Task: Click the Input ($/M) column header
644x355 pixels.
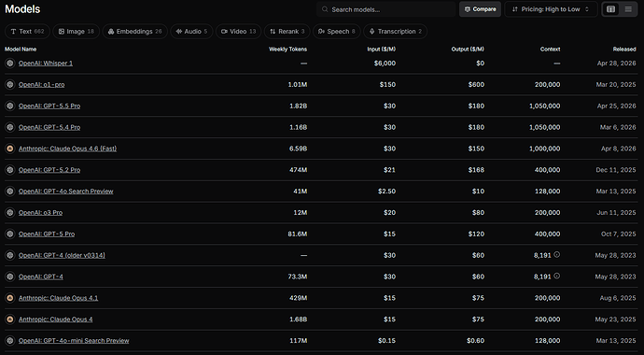Action: pos(381,50)
